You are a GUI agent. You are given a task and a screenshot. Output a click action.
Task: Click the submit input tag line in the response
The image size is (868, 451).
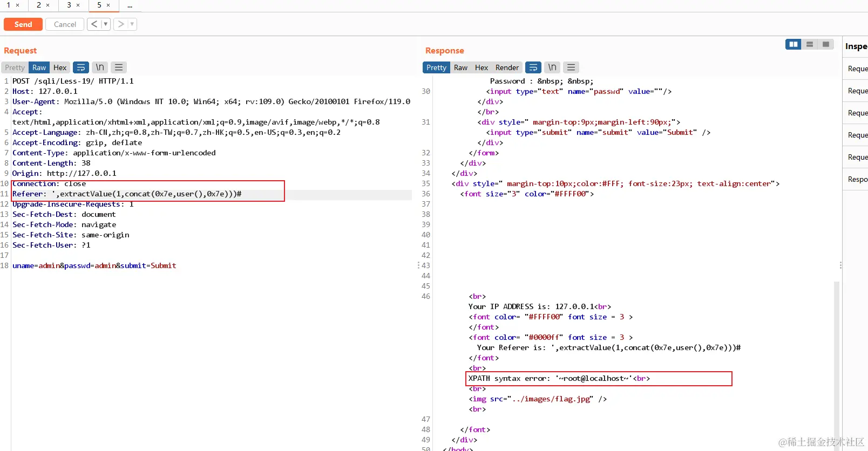click(x=598, y=132)
